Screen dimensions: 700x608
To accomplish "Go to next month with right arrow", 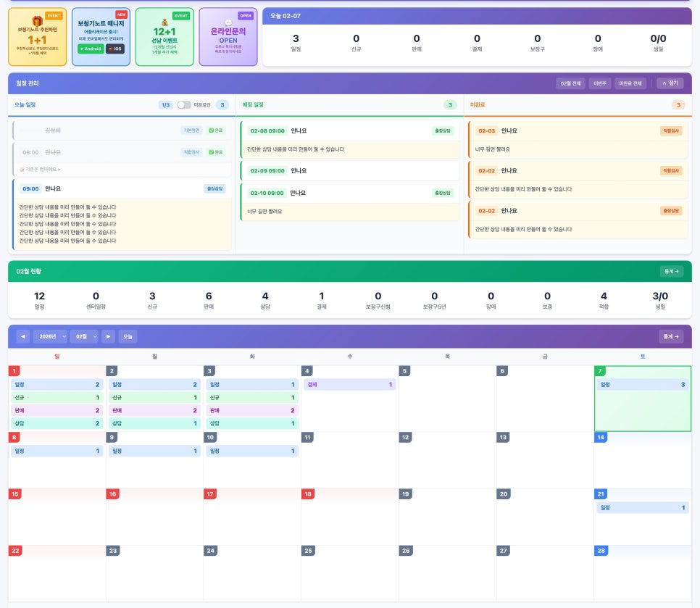I will click(x=108, y=336).
